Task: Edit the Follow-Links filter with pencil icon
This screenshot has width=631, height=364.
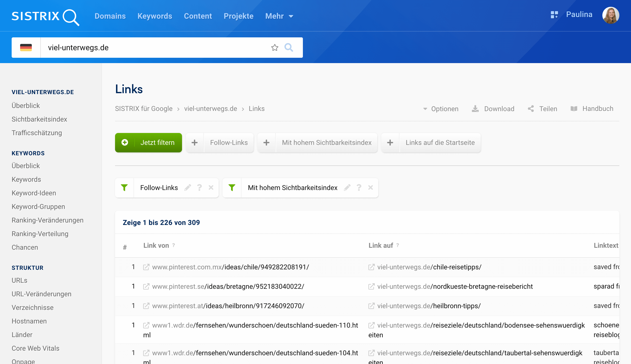Action: (188, 188)
